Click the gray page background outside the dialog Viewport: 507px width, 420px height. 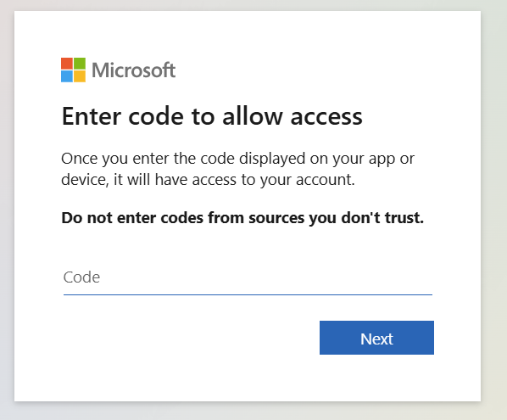[x=493, y=210]
